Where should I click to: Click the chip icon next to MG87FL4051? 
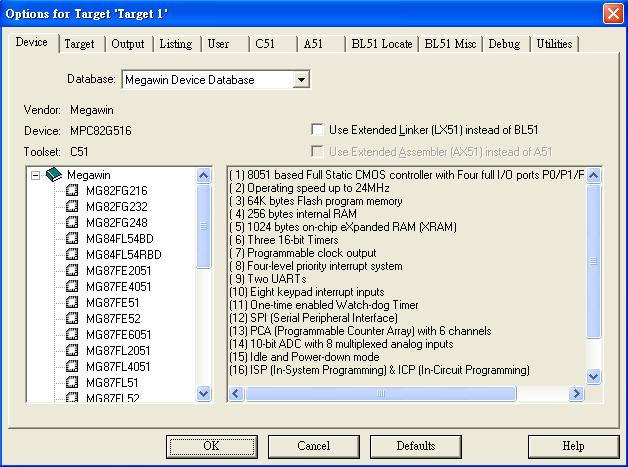click(x=72, y=366)
